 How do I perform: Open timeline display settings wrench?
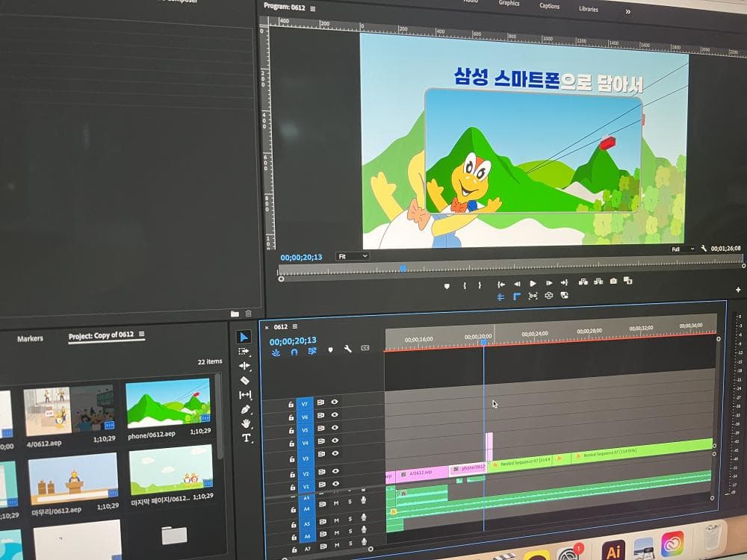pos(348,349)
